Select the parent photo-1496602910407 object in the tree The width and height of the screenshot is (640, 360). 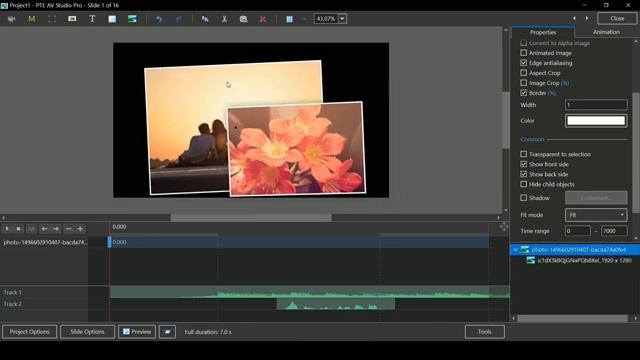579,249
